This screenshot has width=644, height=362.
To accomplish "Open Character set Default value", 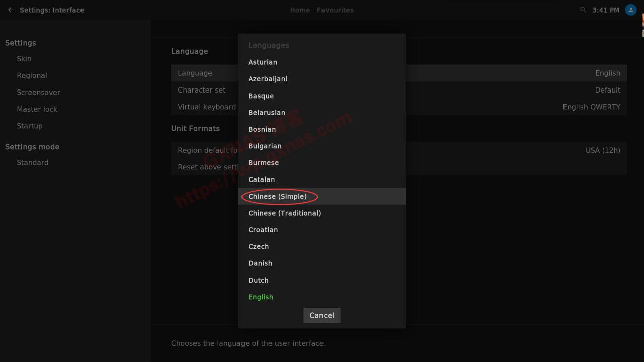I will click(x=607, y=90).
